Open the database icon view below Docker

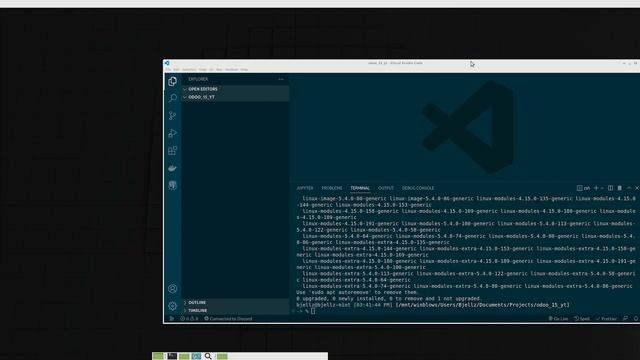173,185
